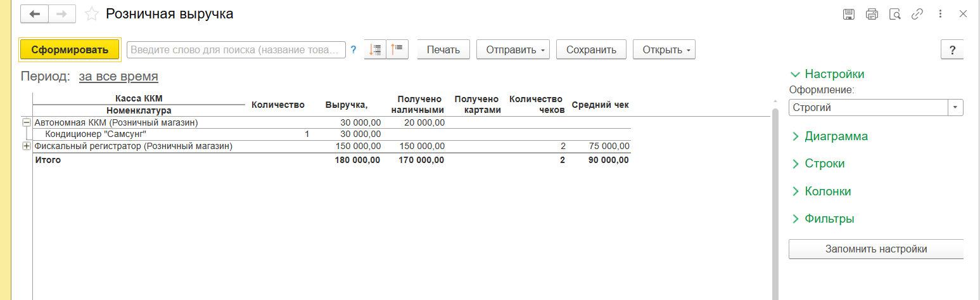
Task: Click the down-arrow list icon
Action: (x=376, y=49)
